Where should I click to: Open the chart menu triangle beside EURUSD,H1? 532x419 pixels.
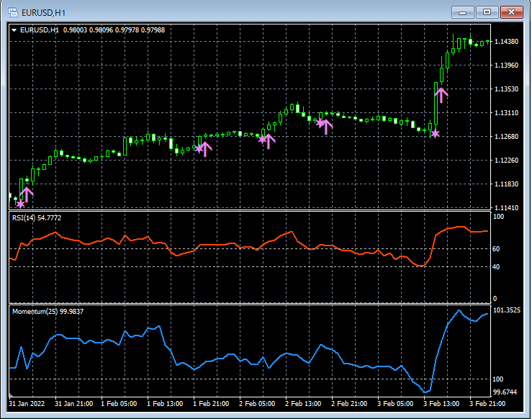(x=14, y=30)
